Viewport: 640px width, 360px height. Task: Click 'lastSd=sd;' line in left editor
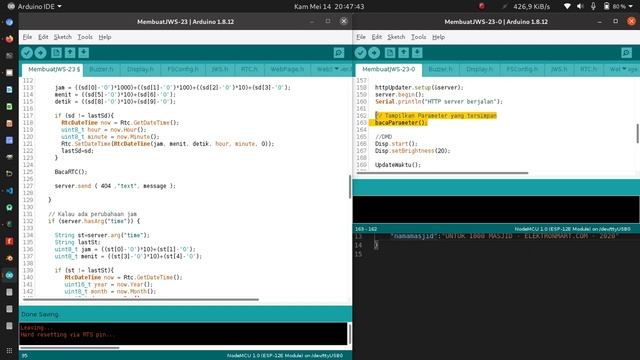77,151
